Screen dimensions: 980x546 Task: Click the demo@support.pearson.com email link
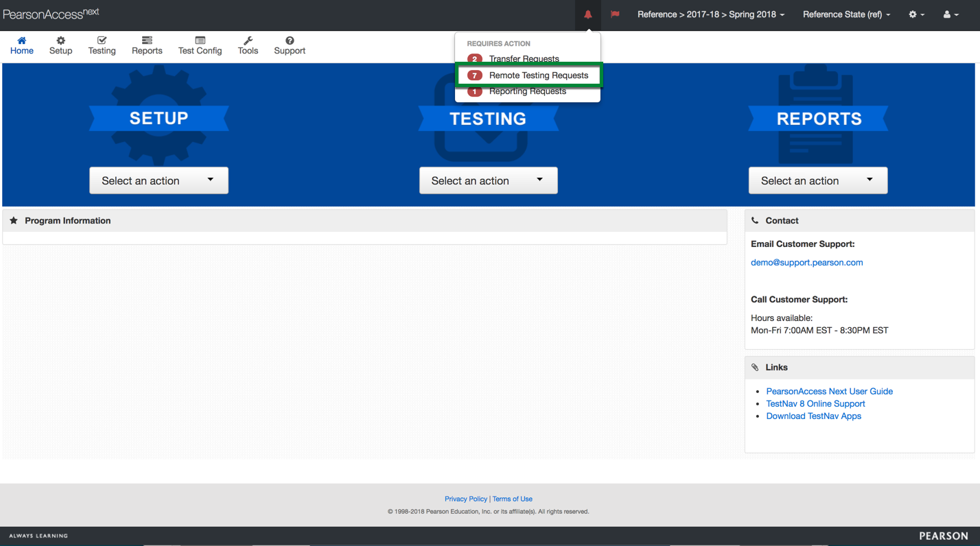tap(806, 262)
